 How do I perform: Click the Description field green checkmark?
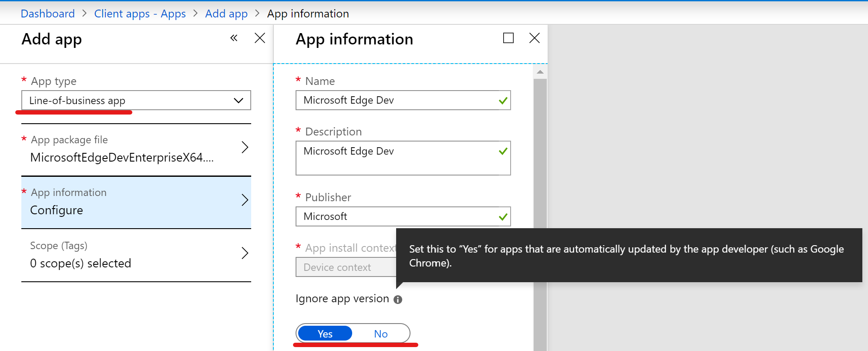[503, 151]
